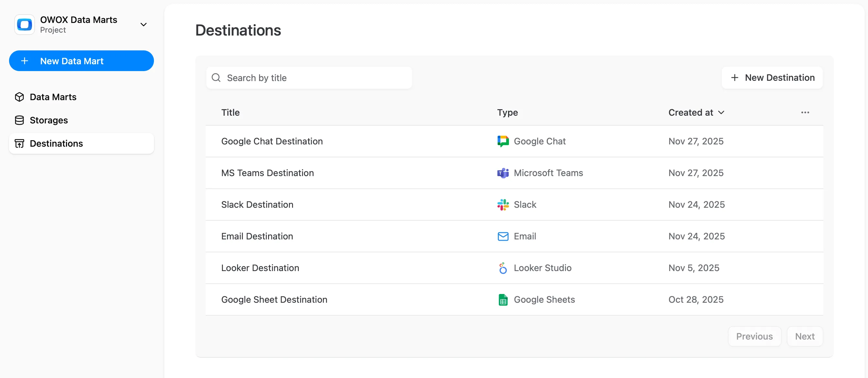Click the Previous page button
The height and width of the screenshot is (378, 868).
[x=754, y=336]
